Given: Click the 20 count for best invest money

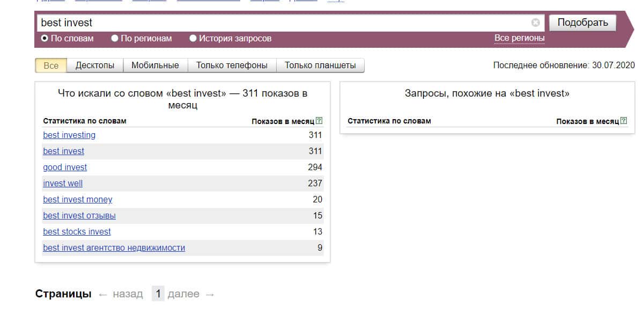Looking at the screenshot, I should tap(317, 199).
